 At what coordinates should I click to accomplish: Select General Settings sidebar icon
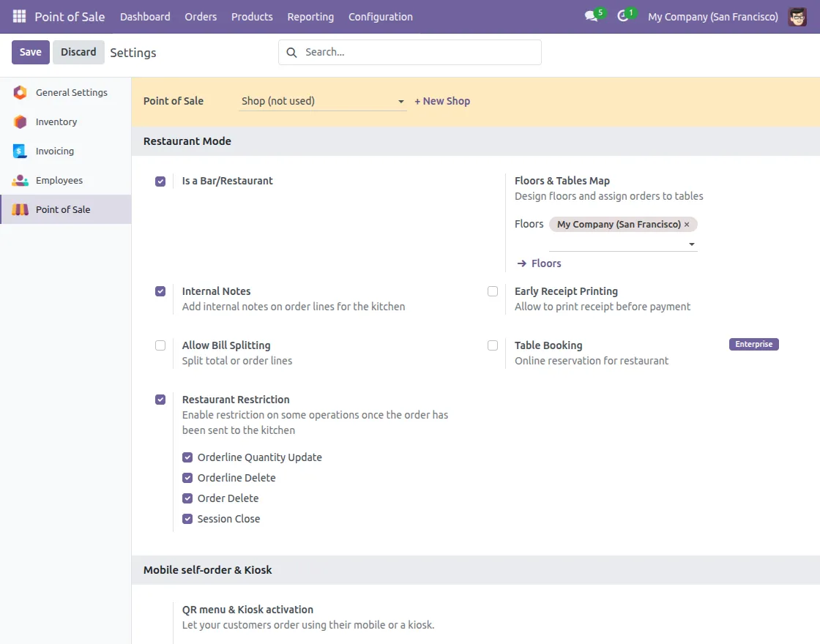20,92
